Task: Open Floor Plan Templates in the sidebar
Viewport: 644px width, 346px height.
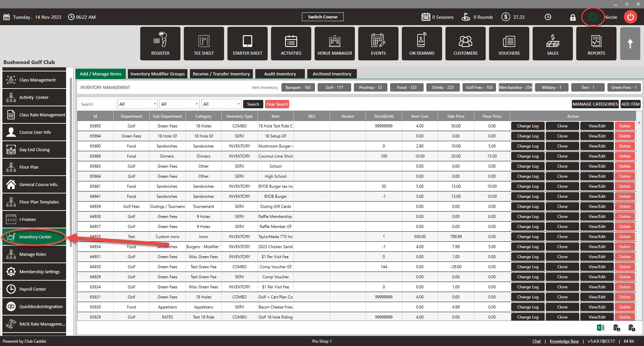Action: click(34, 202)
